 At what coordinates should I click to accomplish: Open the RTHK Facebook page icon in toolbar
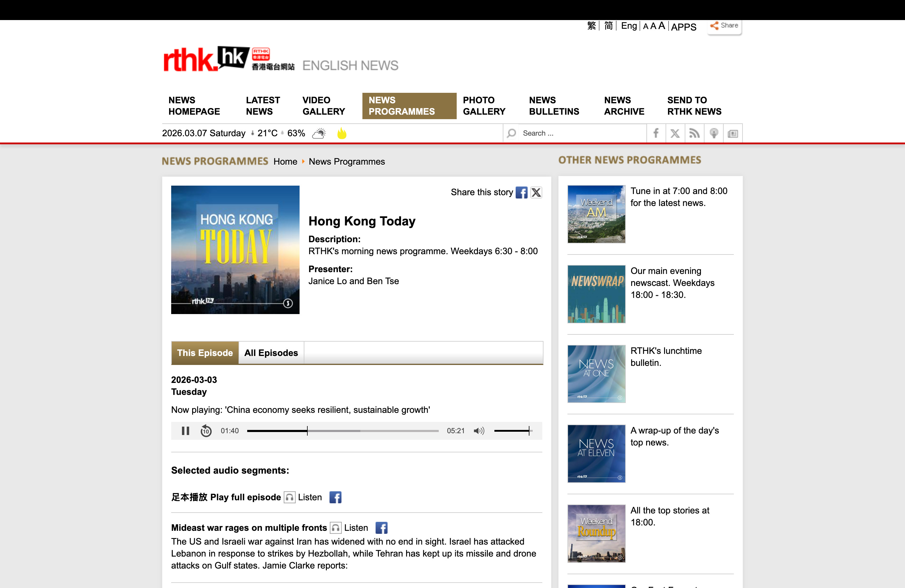(x=656, y=133)
